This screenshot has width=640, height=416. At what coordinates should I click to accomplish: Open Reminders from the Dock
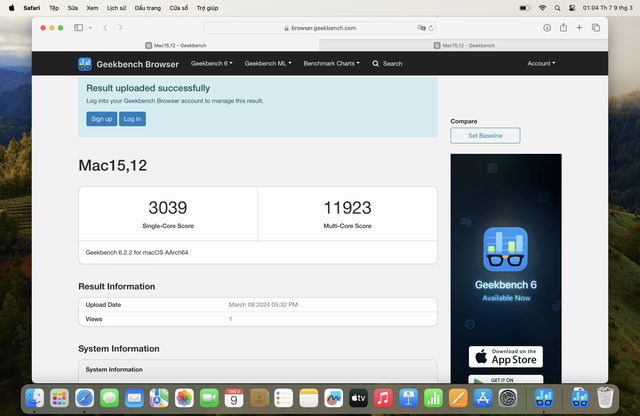coord(284,398)
